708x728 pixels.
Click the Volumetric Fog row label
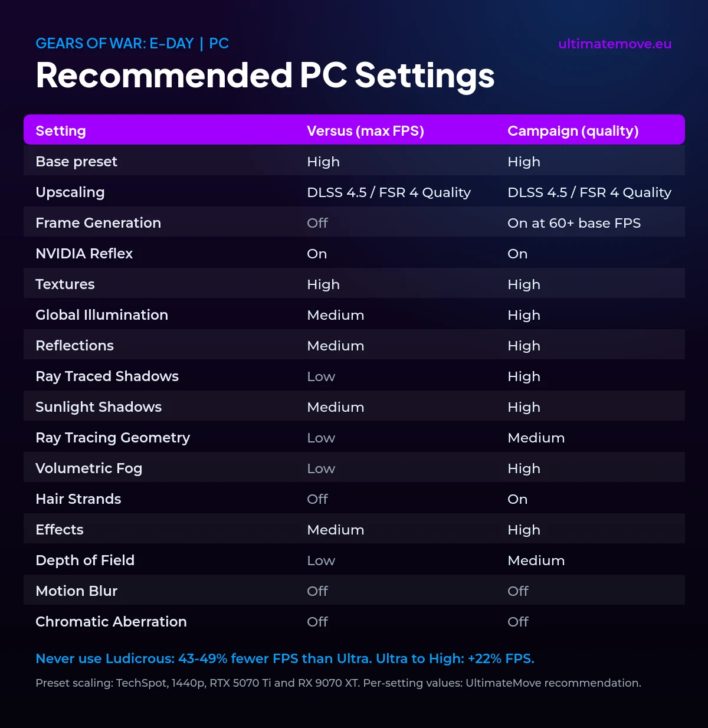[x=88, y=468]
